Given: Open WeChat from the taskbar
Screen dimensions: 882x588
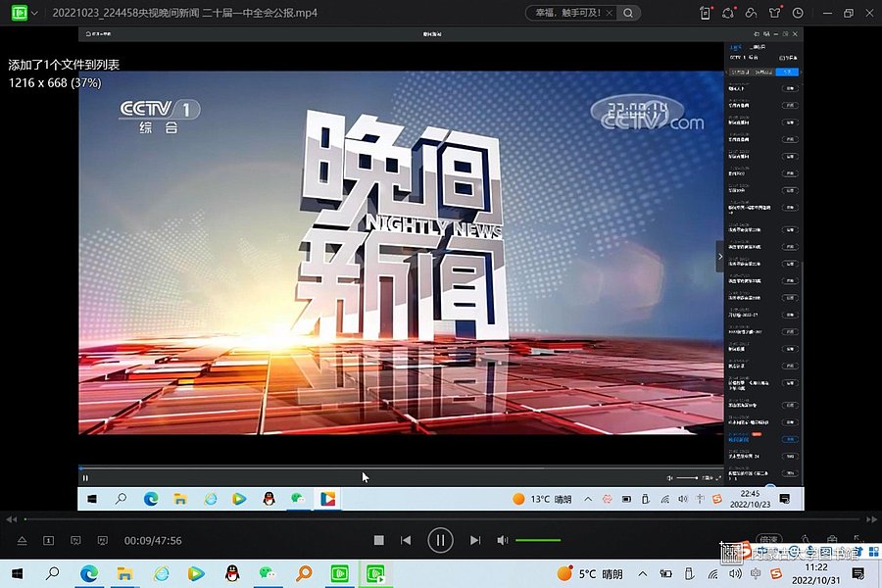Looking at the screenshot, I should click(268, 573).
